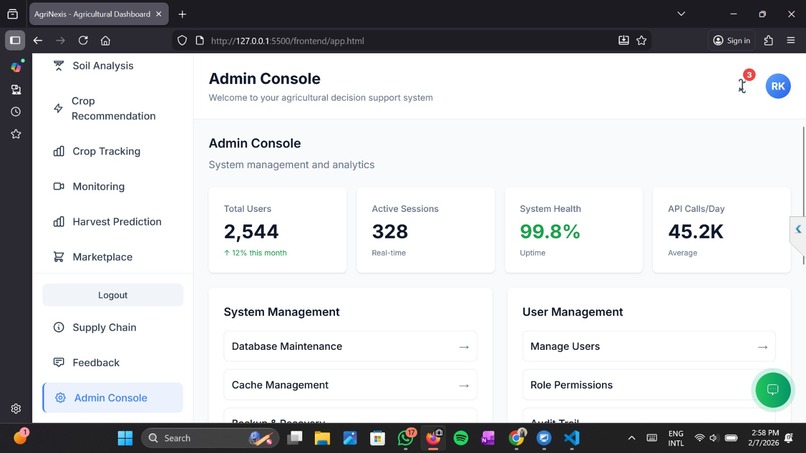This screenshot has height=453, width=806.
Task: Expand the side panel blue chevron
Action: (x=798, y=229)
